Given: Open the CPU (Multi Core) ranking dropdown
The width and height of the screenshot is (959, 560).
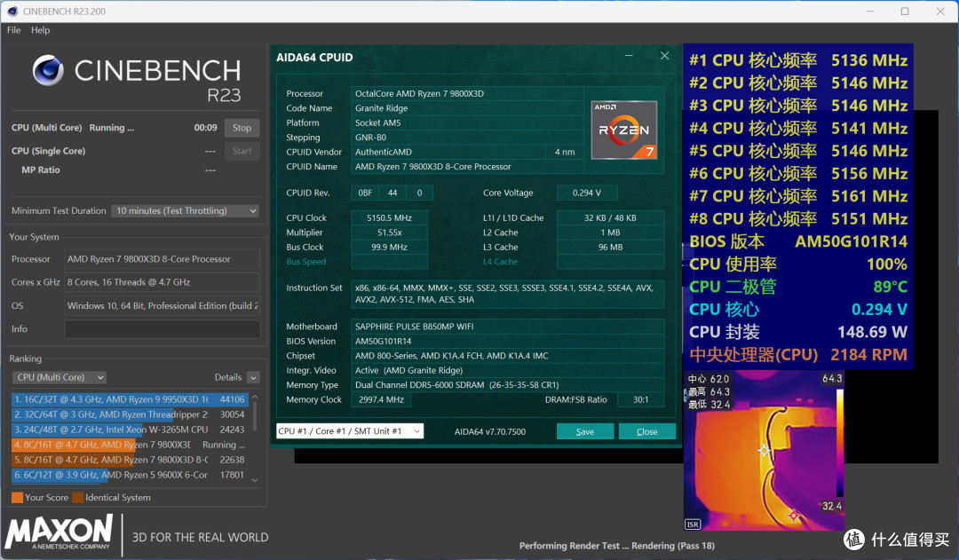Looking at the screenshot, I should point(59,377).
